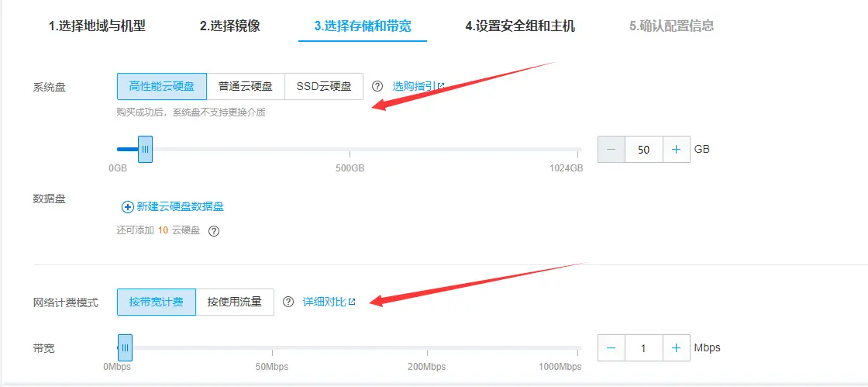Screen dimensions: 868x387
Task: Click the 50Mbps slider label
Action: [x=272, y=367]
